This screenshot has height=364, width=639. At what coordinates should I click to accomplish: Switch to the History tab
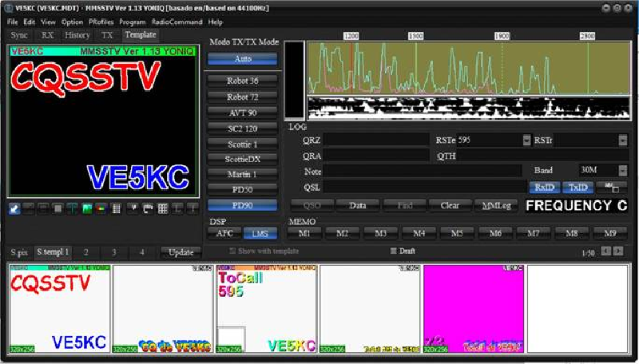click(x=77, y=35)
